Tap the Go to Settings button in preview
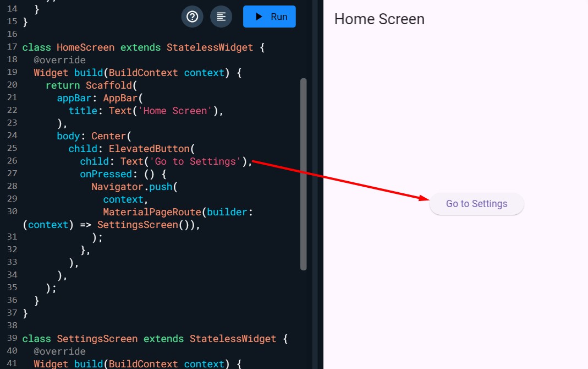588x369 pixels. [x=477, y=204]
